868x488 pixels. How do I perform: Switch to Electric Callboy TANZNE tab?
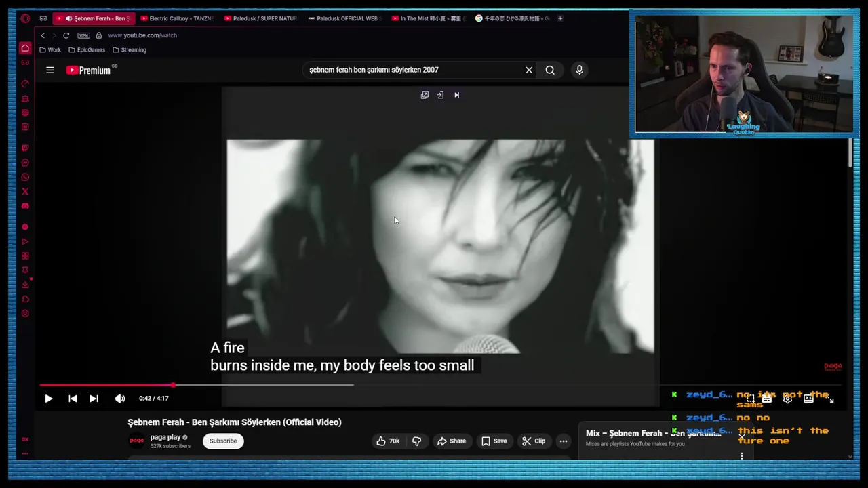[x=178, y=18]
